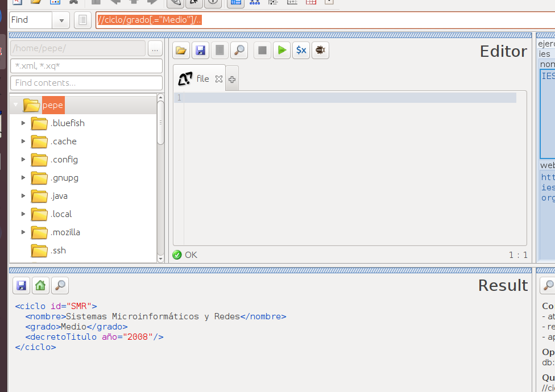This screenshot has height=392, width=555.
Task: Expand the .local folder
Action: [23, 214]
